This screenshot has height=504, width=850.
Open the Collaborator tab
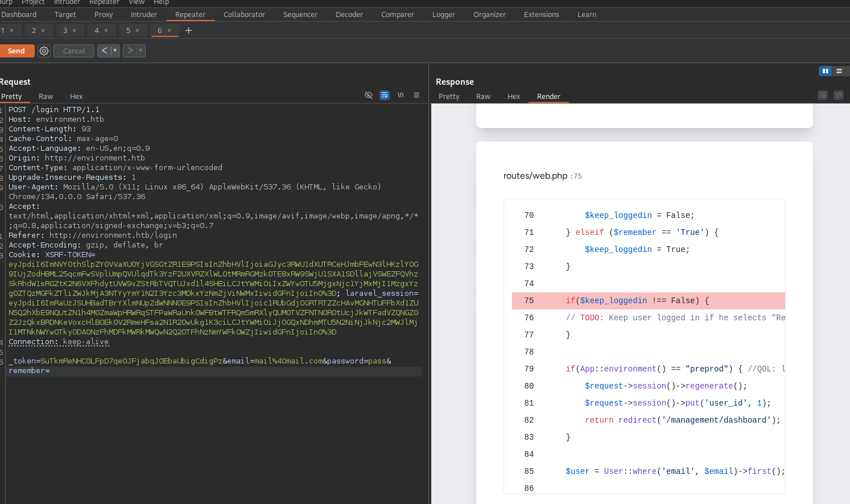pyautogui.click(x=244, y=15)
